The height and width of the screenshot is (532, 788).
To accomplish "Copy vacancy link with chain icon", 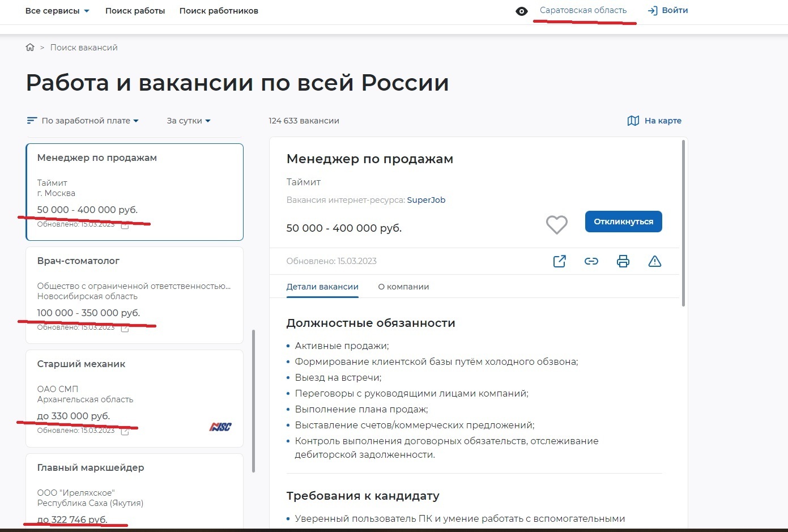I will click(x=591, y=261).
